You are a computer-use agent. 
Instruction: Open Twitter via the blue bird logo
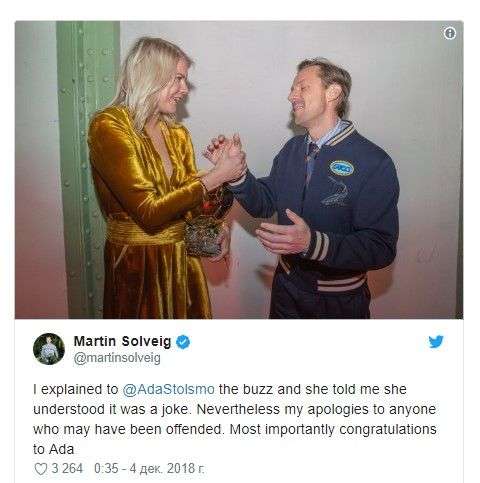[x=436, y=342]
